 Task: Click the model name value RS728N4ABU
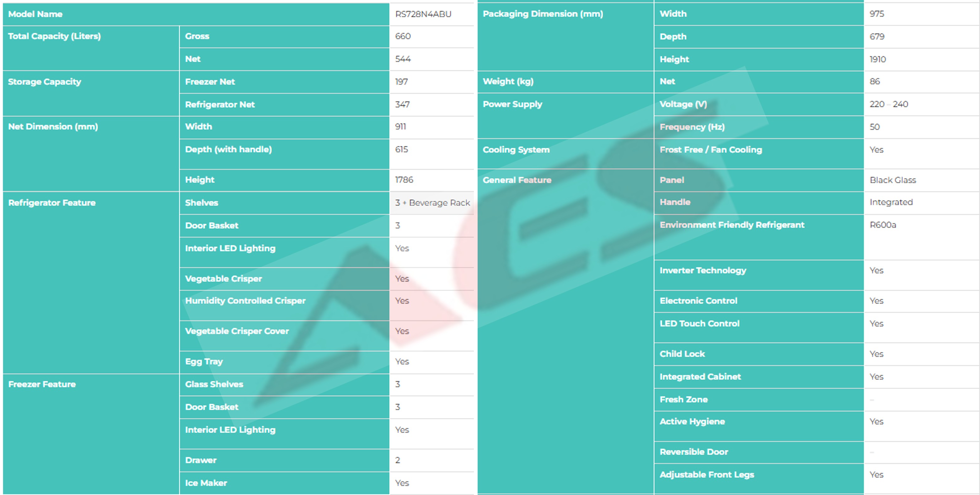[423, 14]
